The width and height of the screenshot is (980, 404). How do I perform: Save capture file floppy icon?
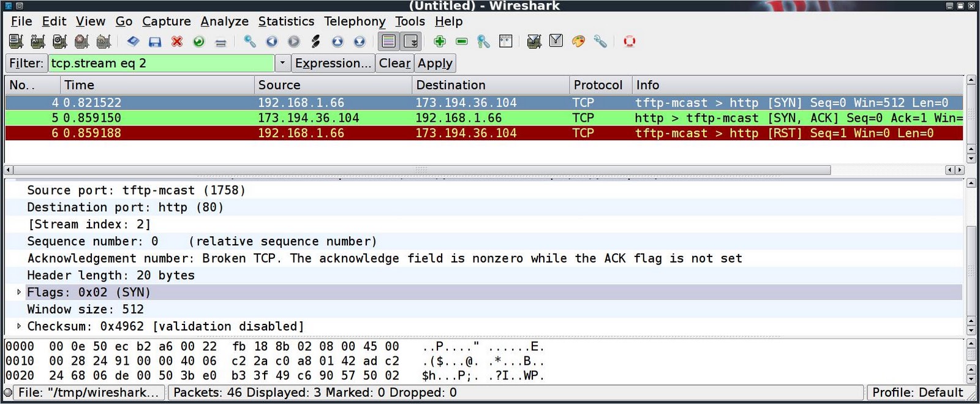[x=155, y=42]
